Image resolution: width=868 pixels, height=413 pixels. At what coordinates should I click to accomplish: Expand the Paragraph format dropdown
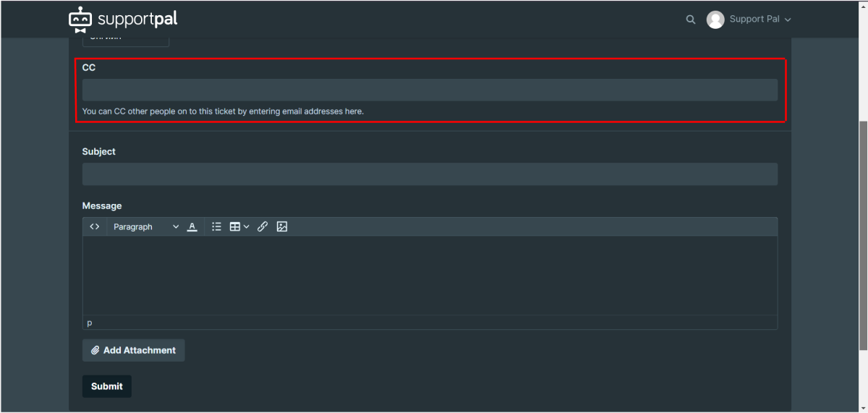(145, 226)
